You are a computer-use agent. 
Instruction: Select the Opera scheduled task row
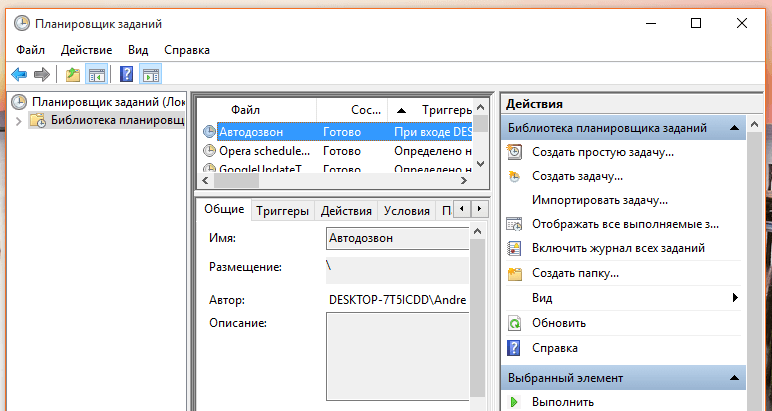point(265,151)
